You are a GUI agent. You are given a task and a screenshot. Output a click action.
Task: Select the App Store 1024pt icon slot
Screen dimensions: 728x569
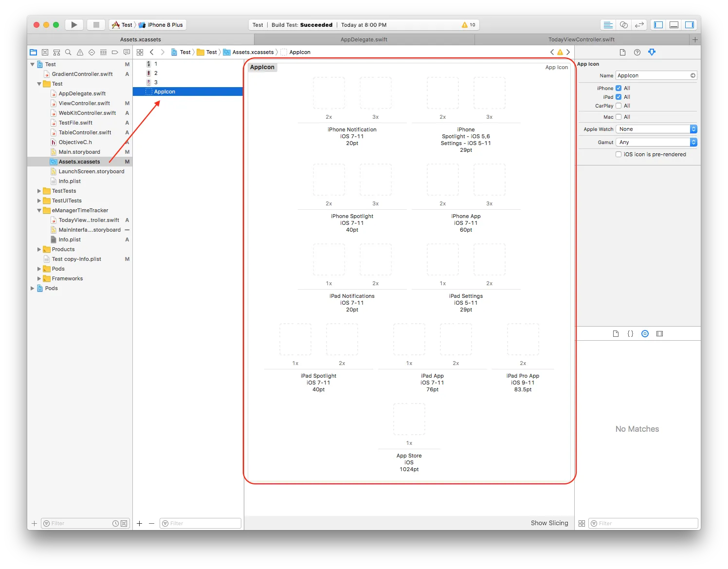409,420
